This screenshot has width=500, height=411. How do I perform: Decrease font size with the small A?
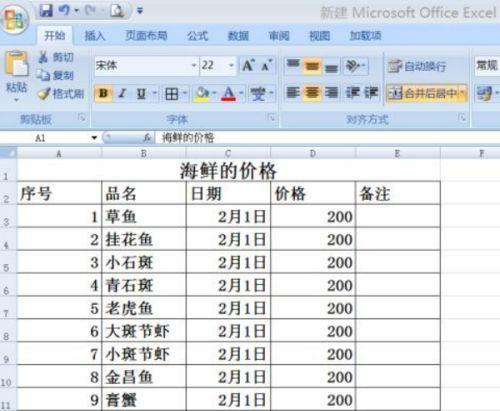click(x=267, y=66)
